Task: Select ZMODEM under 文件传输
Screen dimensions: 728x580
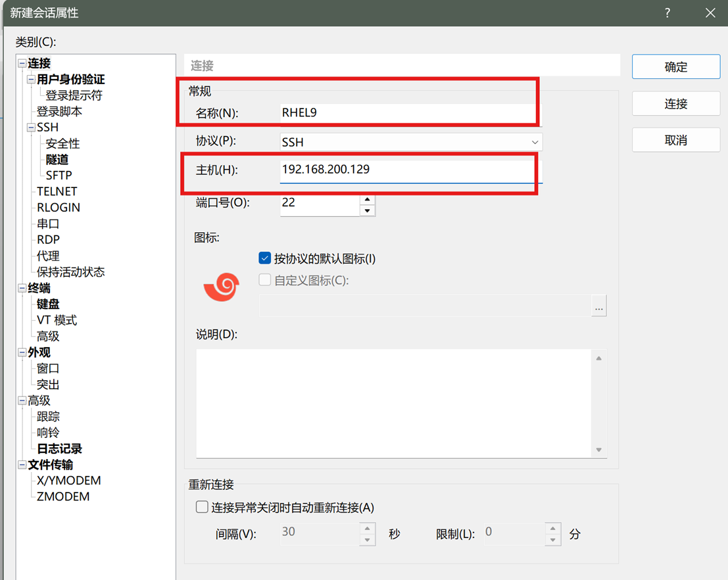Action: 63,496
